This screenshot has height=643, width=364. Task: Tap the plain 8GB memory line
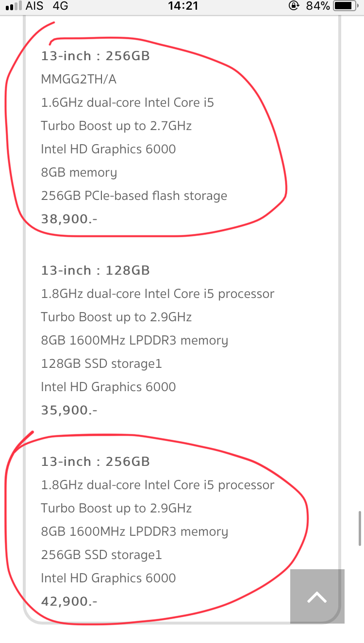[79, 172]
